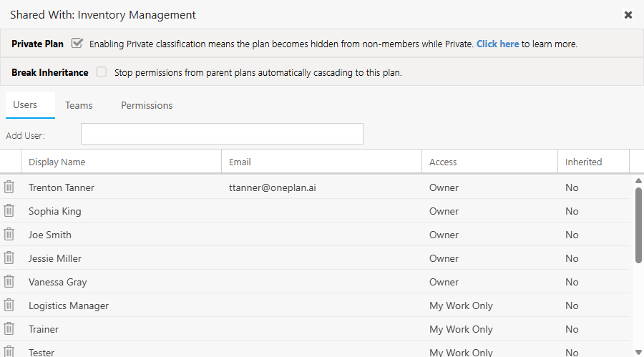Switch to the Users tab
The width and height of the screenshot is (644, 357).
pyautogui.click(x=30, y=104)
